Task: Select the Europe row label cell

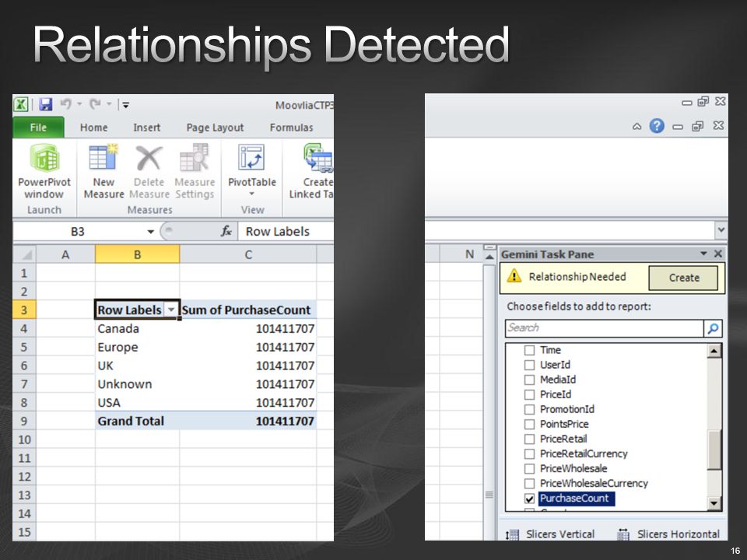Action: (x=137, y=347)
